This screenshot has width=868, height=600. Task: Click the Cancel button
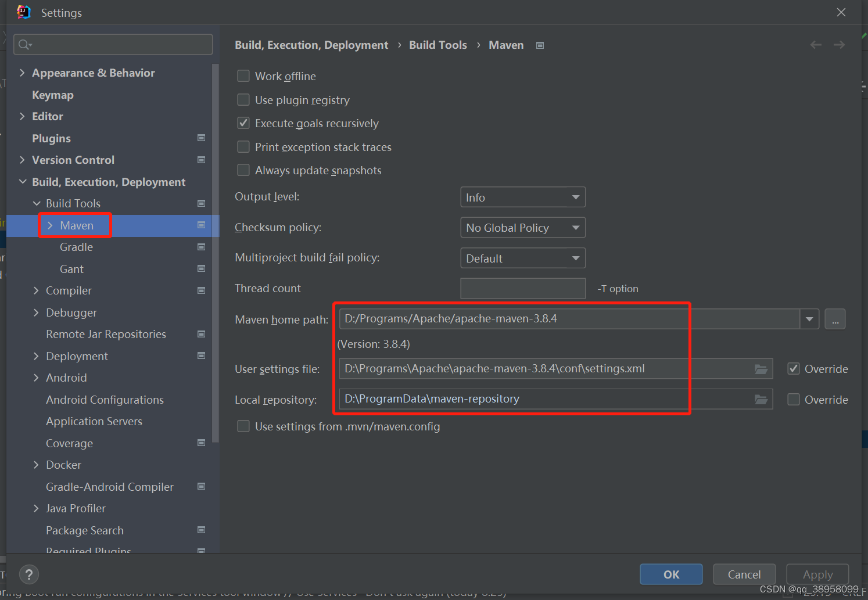point(744,574)
